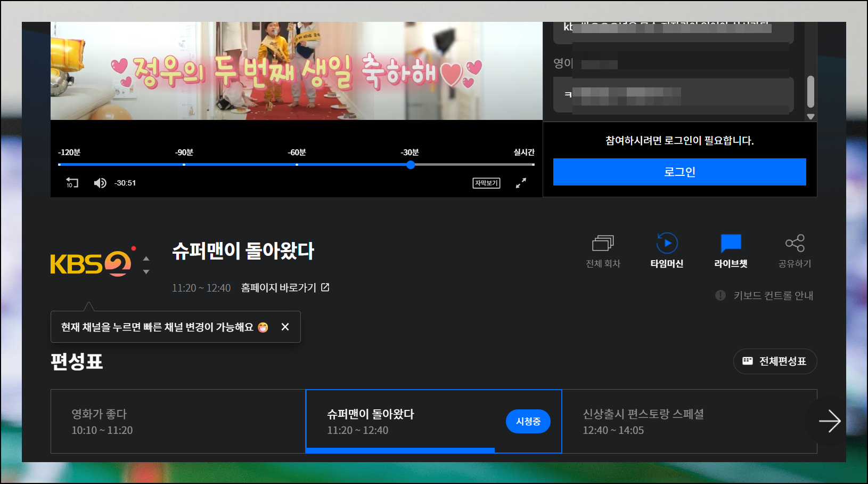
Task: Enter fullscreen with the expand arrows icon
Action: [x=521, y=183]
